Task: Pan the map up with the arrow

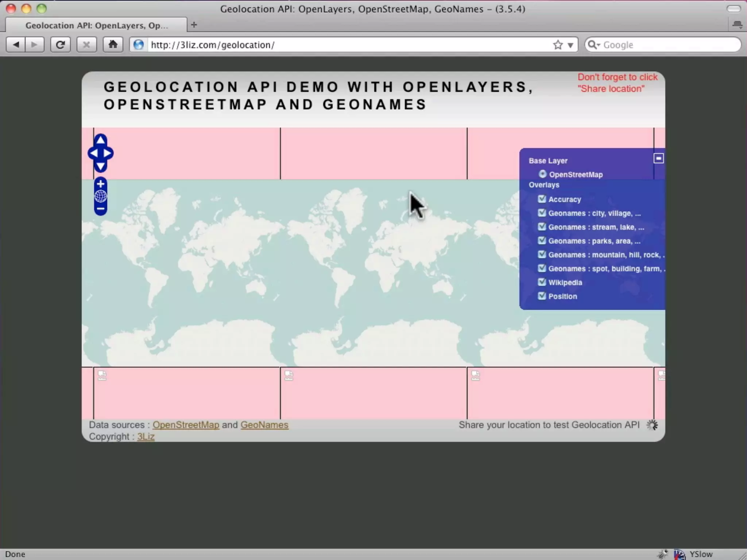Action: 101,140
